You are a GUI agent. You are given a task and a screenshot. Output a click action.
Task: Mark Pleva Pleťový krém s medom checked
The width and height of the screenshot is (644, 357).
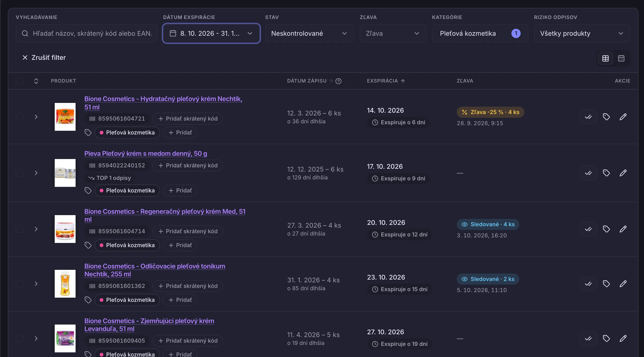[588, 173]
